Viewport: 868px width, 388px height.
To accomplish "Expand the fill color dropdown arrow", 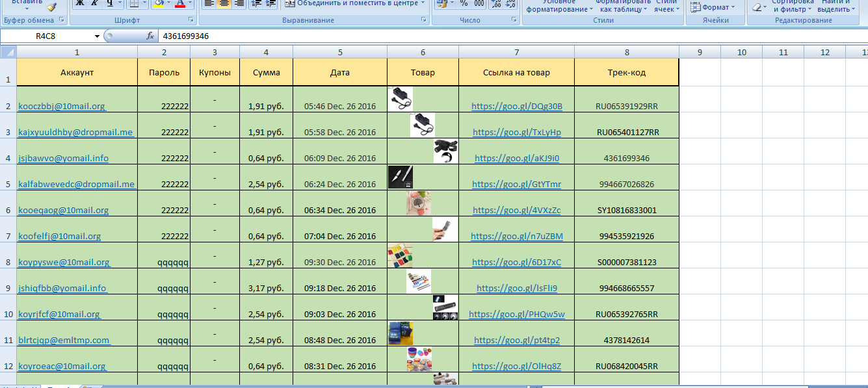I will click(168, 4).
